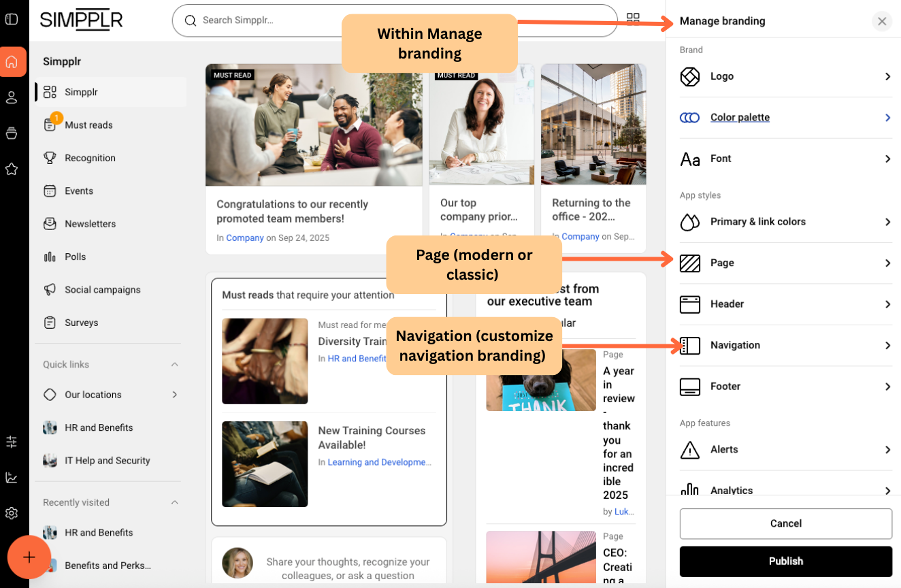Image resolution: width=901 pixels, height=588 pixels.
Task: Close the Manage branding panel
Action: (x=881, y=21)
